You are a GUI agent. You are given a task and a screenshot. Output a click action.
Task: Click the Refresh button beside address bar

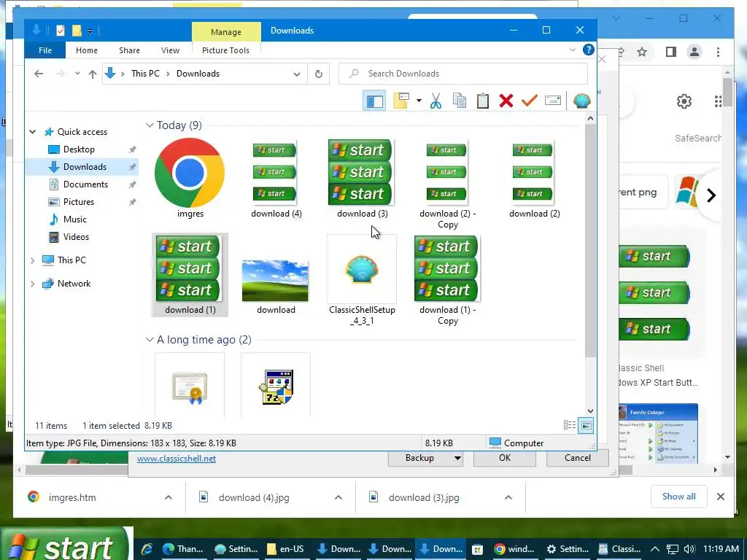pyautogui.click(x=319, y=74)
